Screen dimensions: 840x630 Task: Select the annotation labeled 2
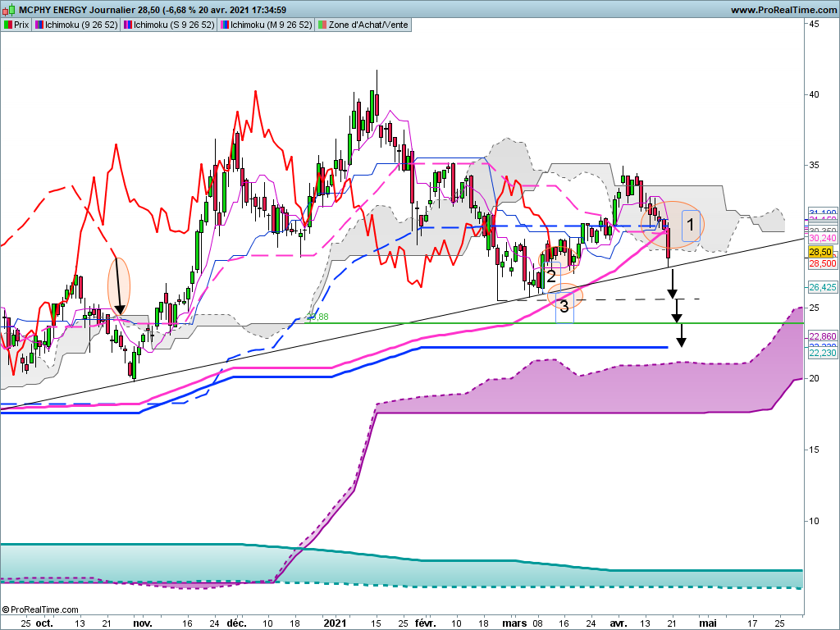pos(551,276)
